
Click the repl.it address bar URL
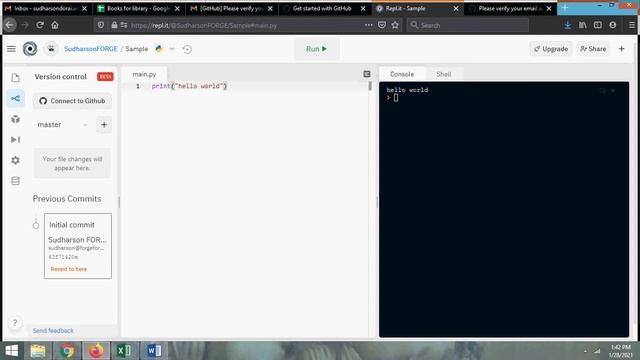pos(204,25)
